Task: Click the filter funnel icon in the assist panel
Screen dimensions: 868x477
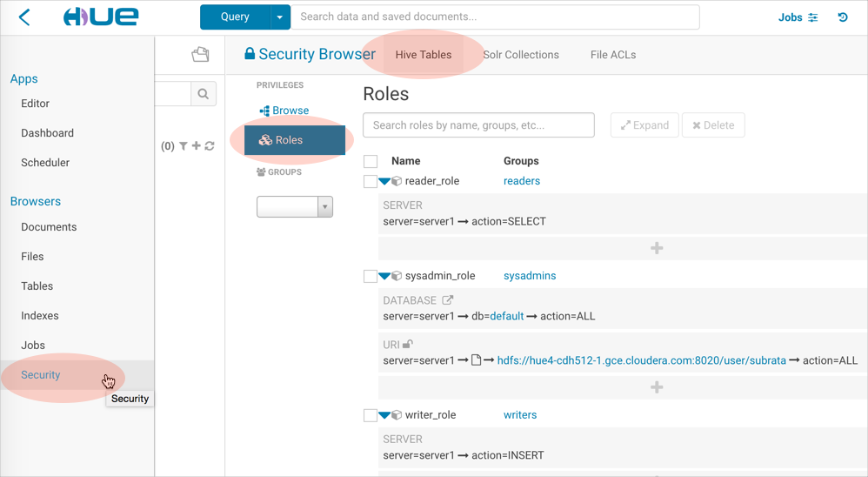Action: [x=184, y=146]
